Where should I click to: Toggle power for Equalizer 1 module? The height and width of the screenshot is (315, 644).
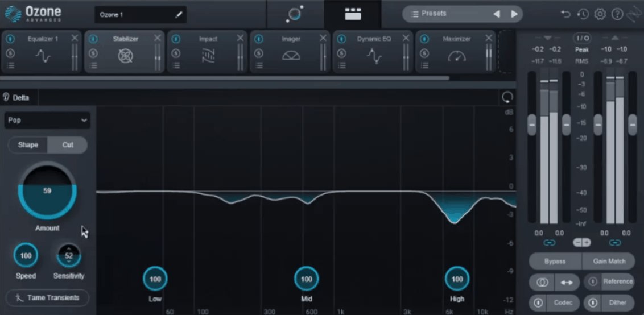(x=10, y=39)
